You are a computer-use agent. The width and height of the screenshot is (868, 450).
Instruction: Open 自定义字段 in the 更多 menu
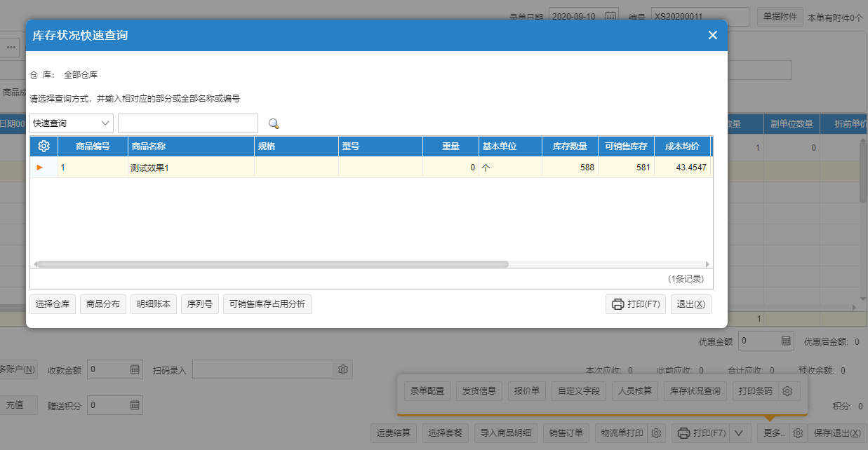point(579,390)
